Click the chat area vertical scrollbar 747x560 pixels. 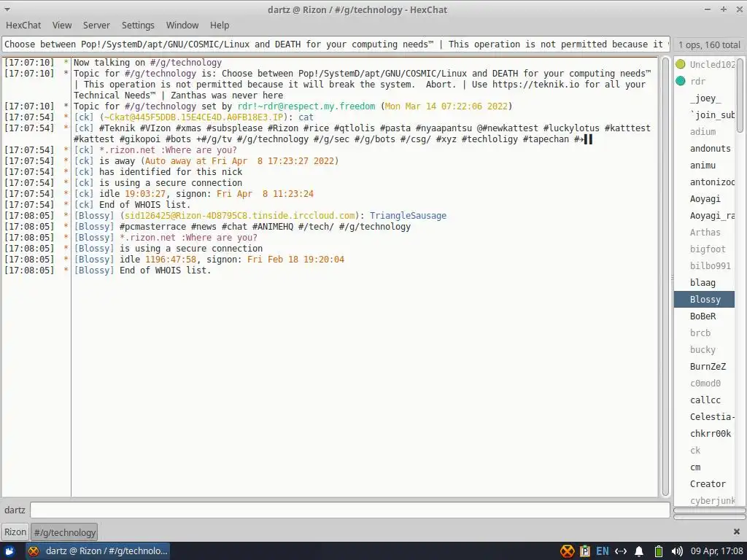click(x=665, y=277)
